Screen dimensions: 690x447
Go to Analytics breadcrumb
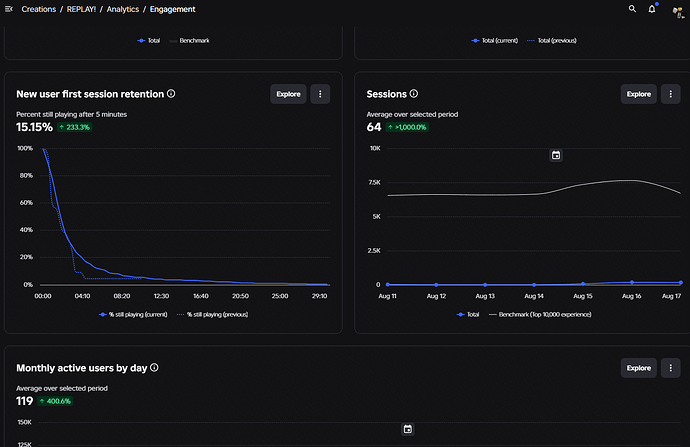pyautogui.click(x=123, y=9)
